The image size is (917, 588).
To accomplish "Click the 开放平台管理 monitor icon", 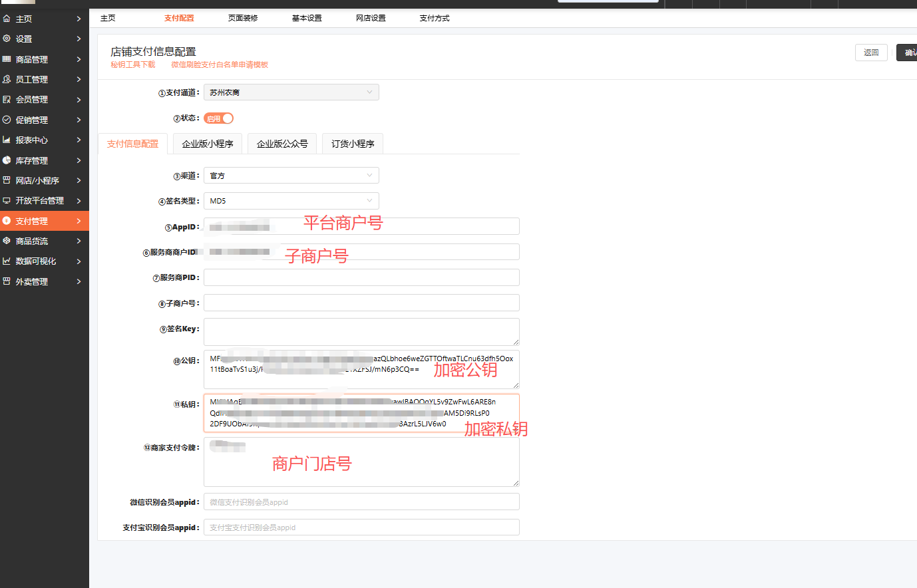I will click(x=7, y=200).
